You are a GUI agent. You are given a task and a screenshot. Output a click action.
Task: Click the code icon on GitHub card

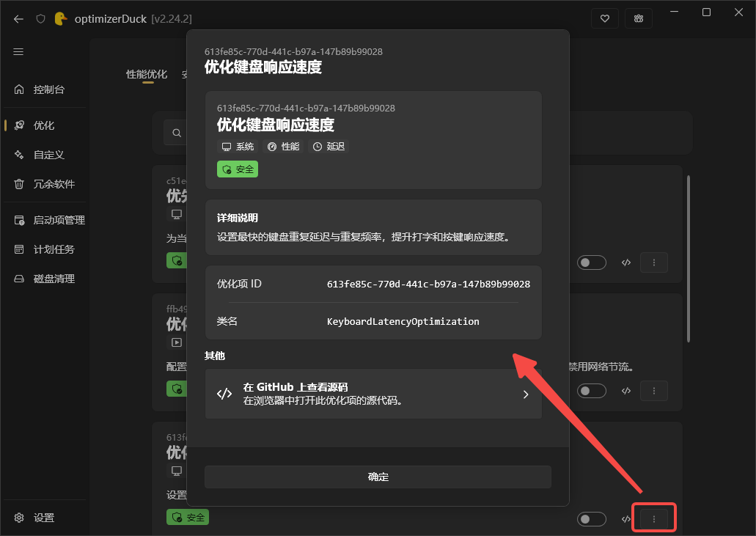pyautogui.click(x=224, y=394)
